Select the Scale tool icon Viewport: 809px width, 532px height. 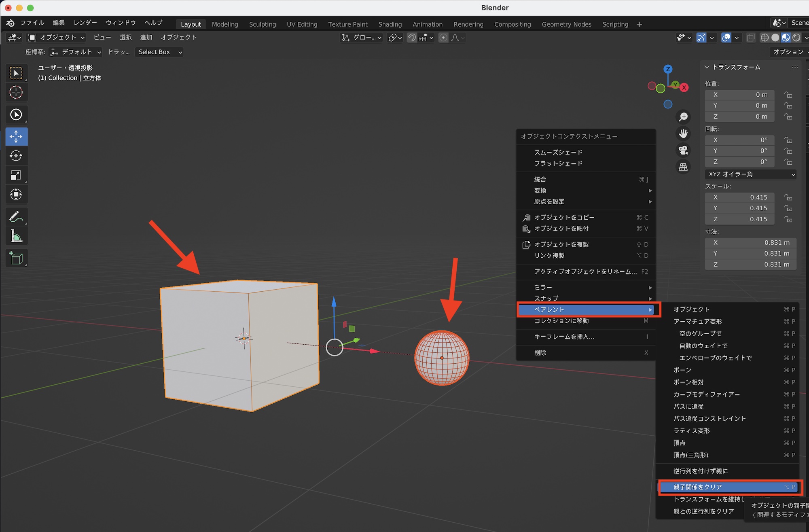pyautogui.click(x=16, y=175)
